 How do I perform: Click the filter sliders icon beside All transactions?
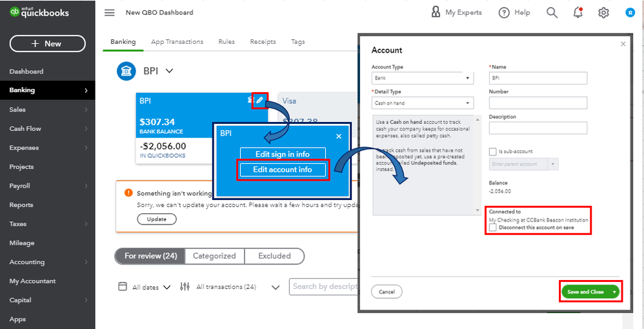pos(185,286)
